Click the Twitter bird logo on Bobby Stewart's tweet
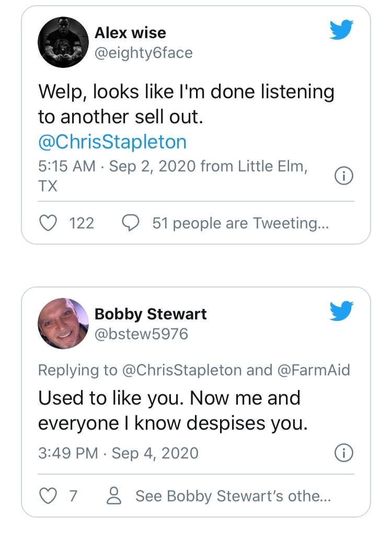The width and height of the screenshot is (392, 538). tap(342, 311)
